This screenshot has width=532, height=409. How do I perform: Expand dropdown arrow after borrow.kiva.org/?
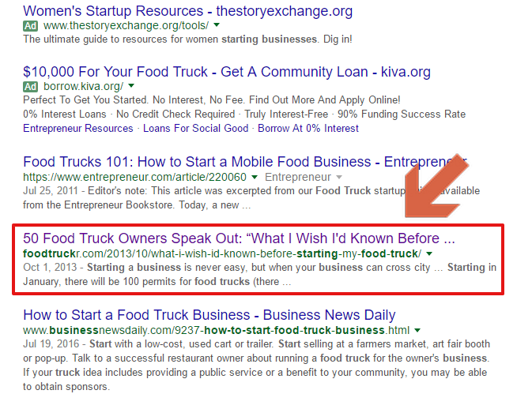coord(131,86)
